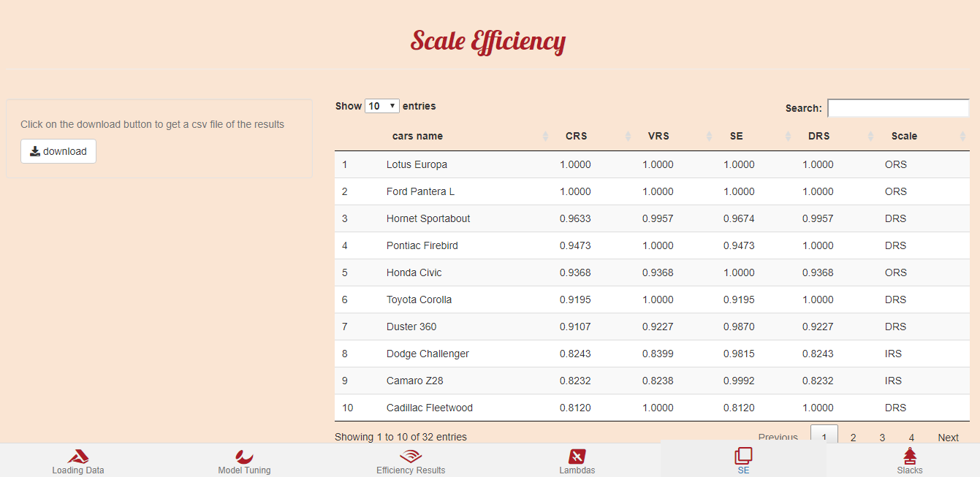Sort table by SE column header

pyautogui.click(x=736, y=136)
